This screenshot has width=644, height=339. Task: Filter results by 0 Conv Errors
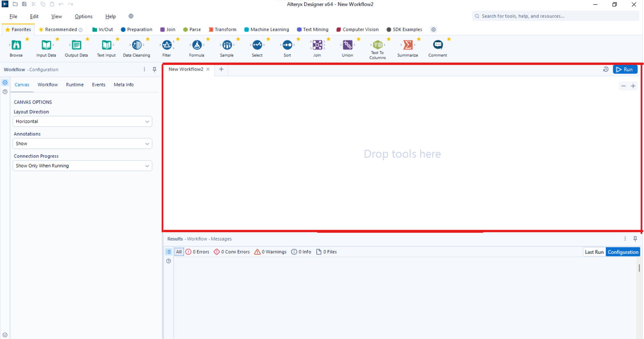232,252
